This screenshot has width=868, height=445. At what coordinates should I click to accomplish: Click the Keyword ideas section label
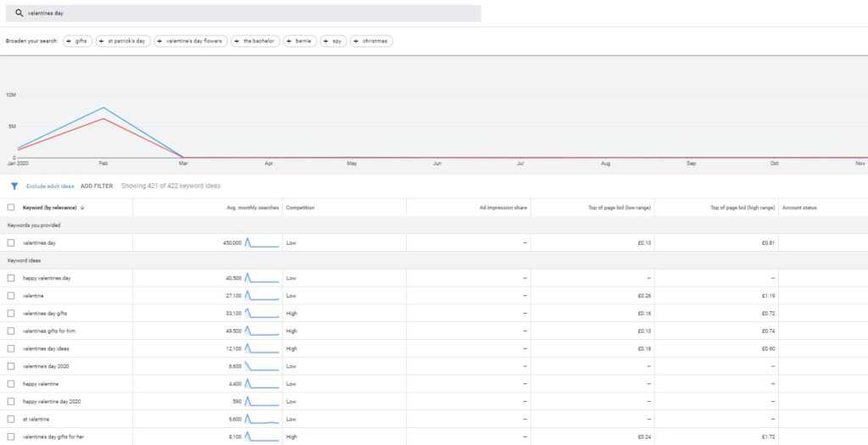[24, 261]
